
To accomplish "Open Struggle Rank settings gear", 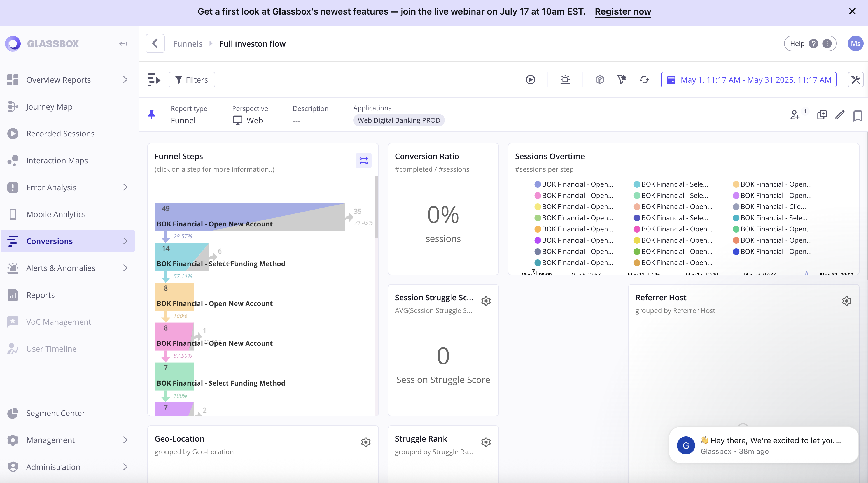I will point(486,442).
